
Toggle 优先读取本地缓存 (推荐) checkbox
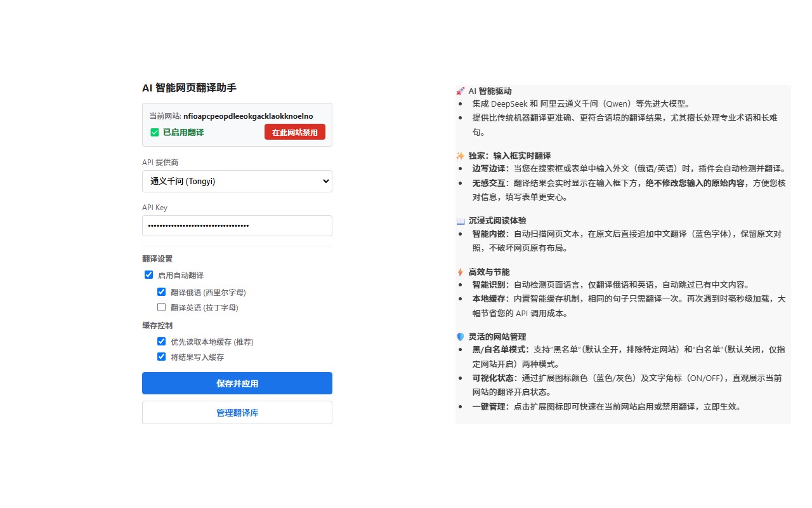pos(162,342)
